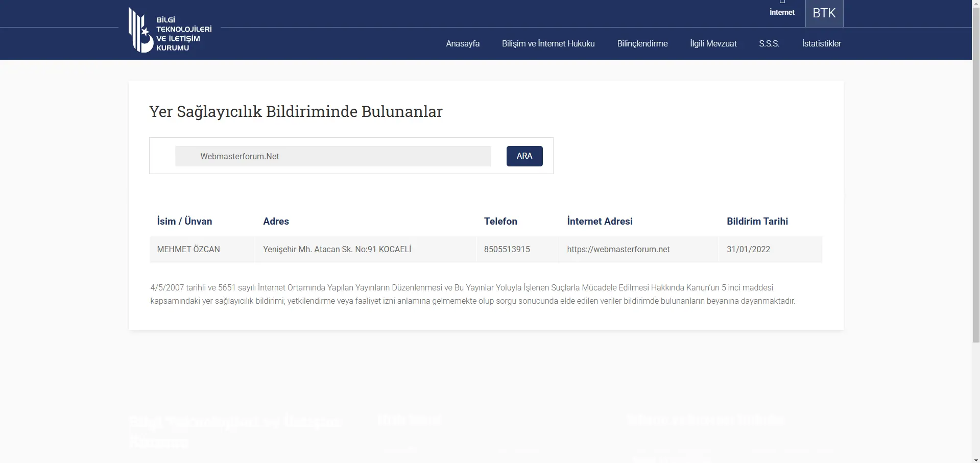980x463 pixels.
Task: Click the İnternet Adresi column header
Action: pyautogui.click(x=600, y=222)
